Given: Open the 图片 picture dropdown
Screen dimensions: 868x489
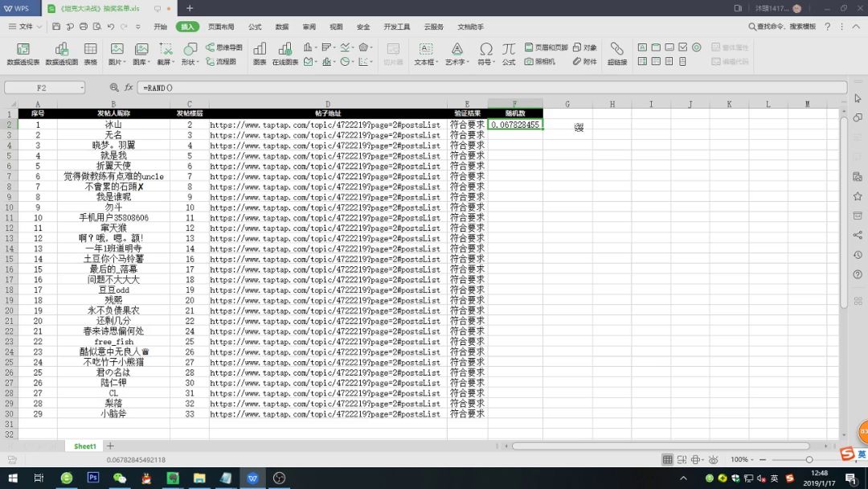Looking at the screenshot, I should pyautogui.click(x=117, y=54).
